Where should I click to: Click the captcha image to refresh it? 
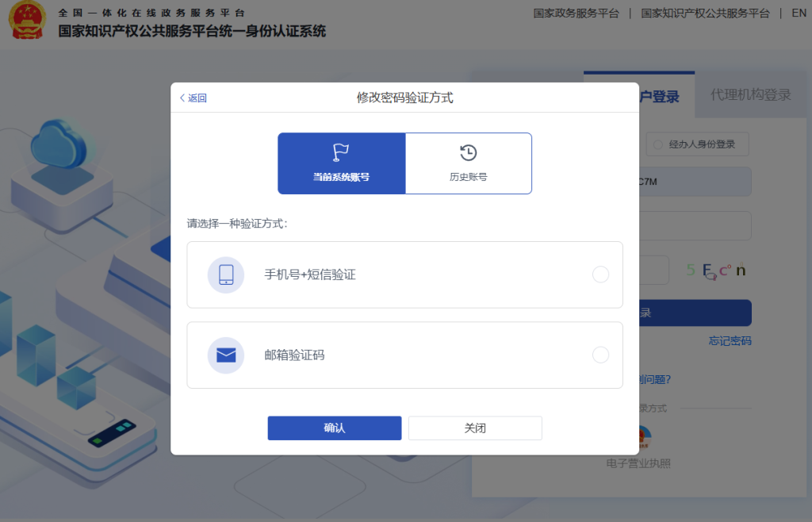[x=716, y=271]
